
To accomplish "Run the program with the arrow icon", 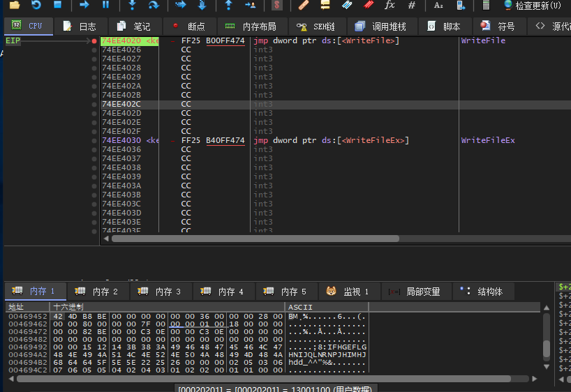I will 84,5.
